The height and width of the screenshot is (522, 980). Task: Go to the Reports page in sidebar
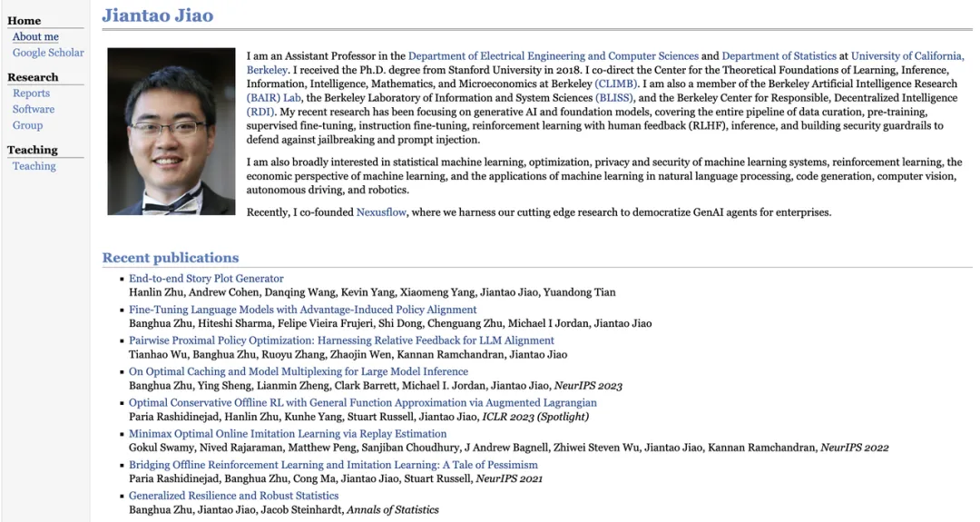pos(31,94)
